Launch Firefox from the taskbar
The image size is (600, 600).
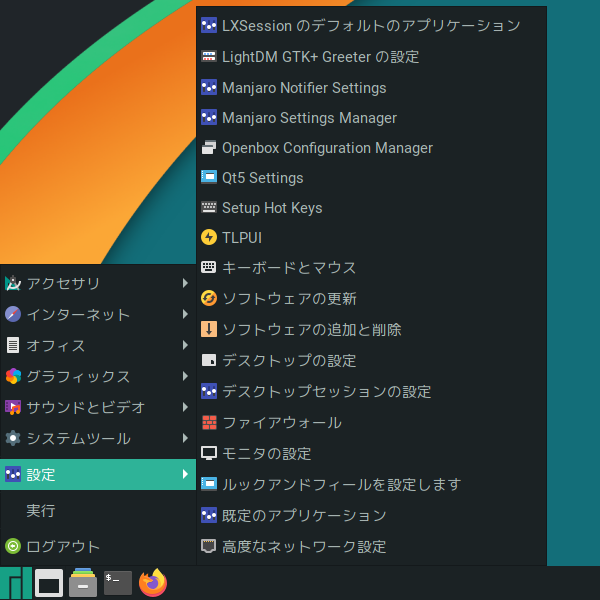(x=153, y=583)
